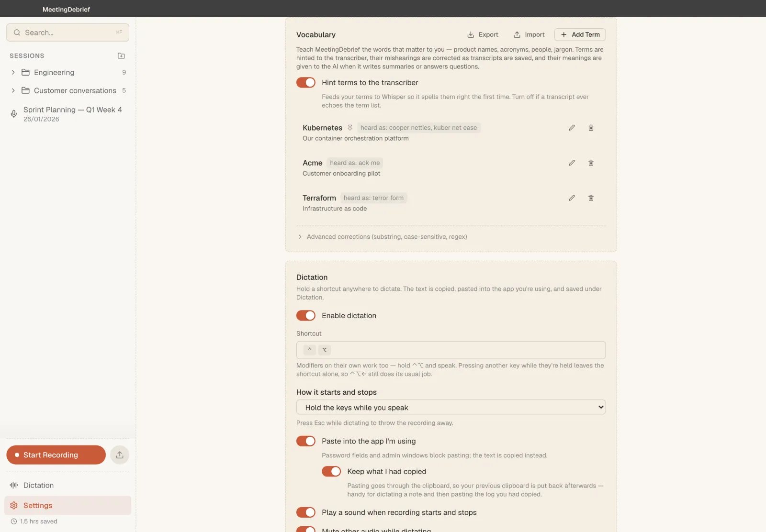Toggle Paste into the app I'm using
The image size is (766, 532).
click(306, 441)
